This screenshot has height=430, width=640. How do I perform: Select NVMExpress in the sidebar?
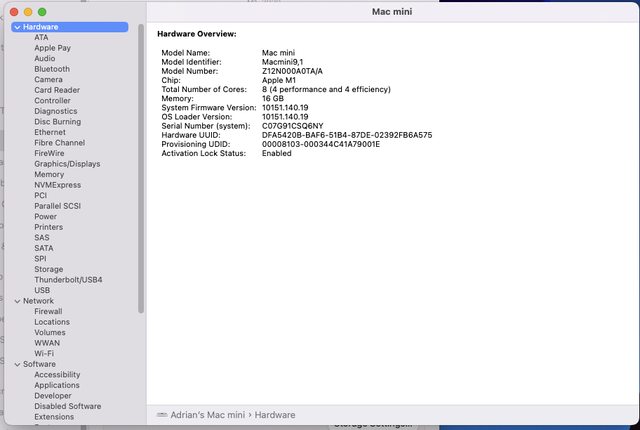point(57,185)
